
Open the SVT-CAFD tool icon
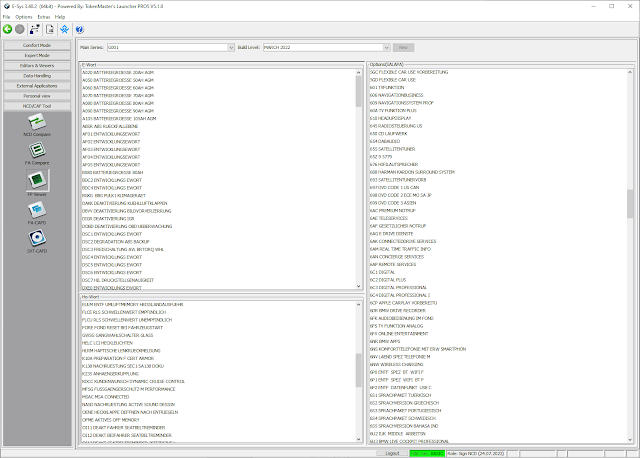[37, 238]
